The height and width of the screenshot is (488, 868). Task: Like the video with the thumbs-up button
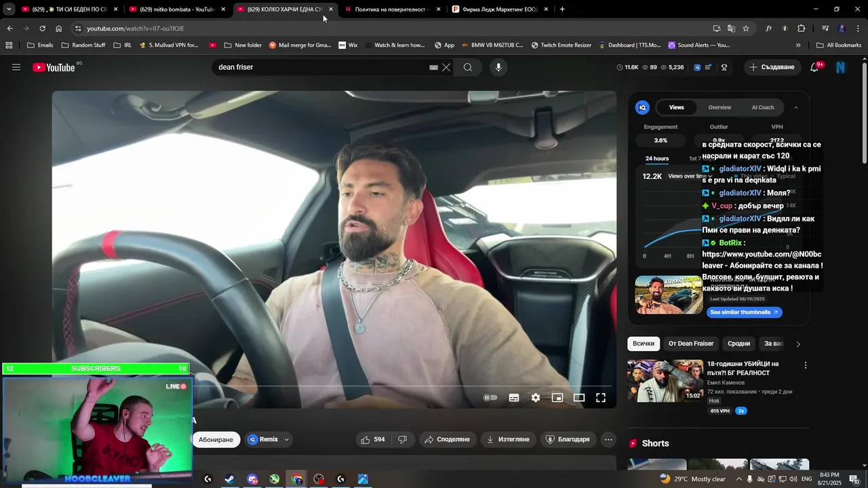click(372, 439)
